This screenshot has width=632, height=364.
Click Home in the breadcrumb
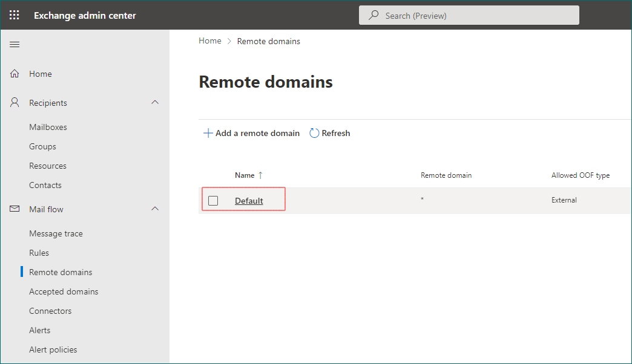click(210, 41)
